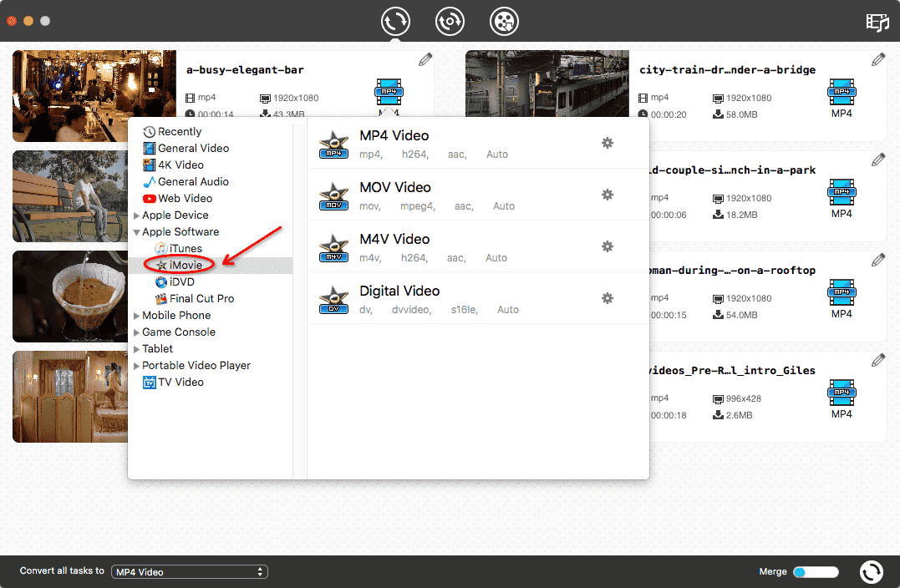Select 4K Video category
900x588 pixels.
point(173,165)
